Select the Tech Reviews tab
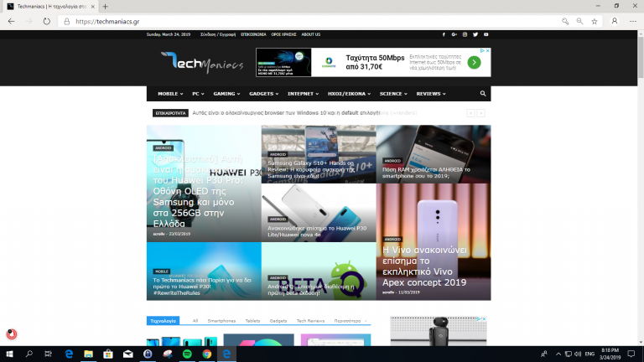644x362 pixels. click(x=310, y=321)
